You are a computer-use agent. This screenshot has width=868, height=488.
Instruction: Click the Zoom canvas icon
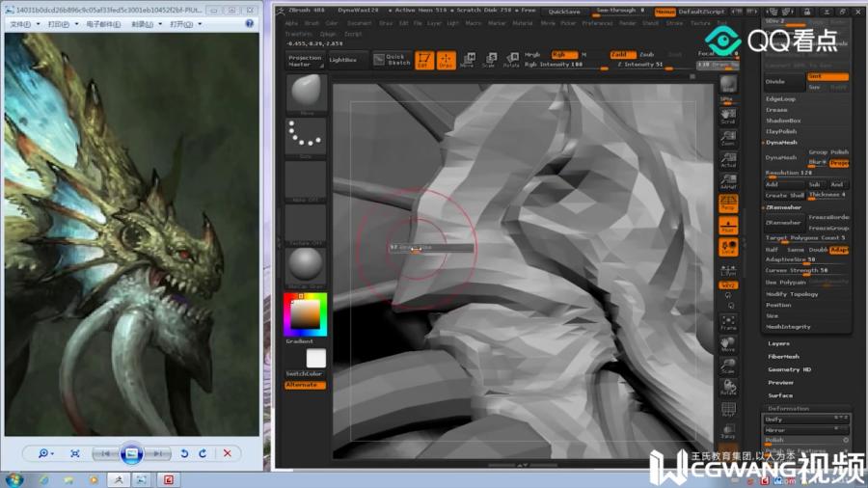coord(728,138)
